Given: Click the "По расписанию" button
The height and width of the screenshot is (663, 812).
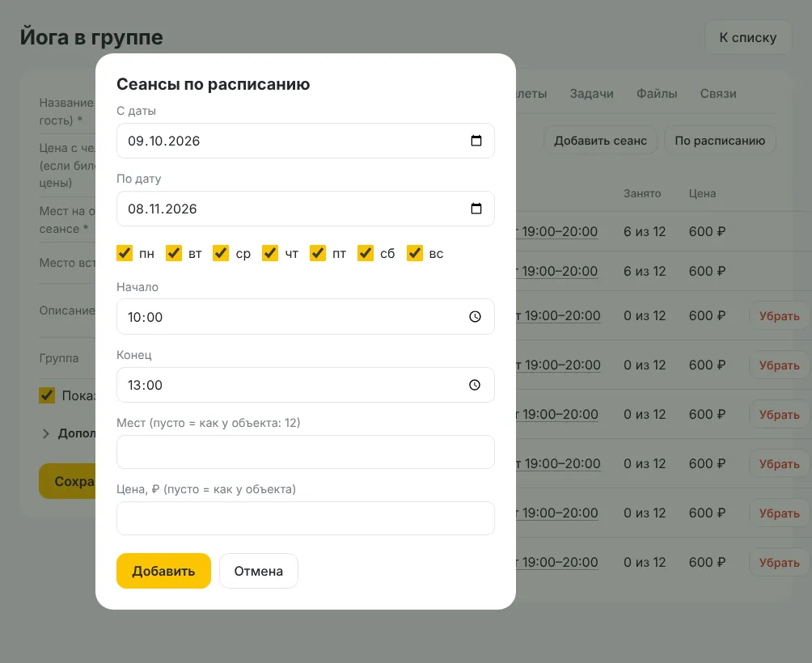Looking at the screenshot, I should coord(720,140).
